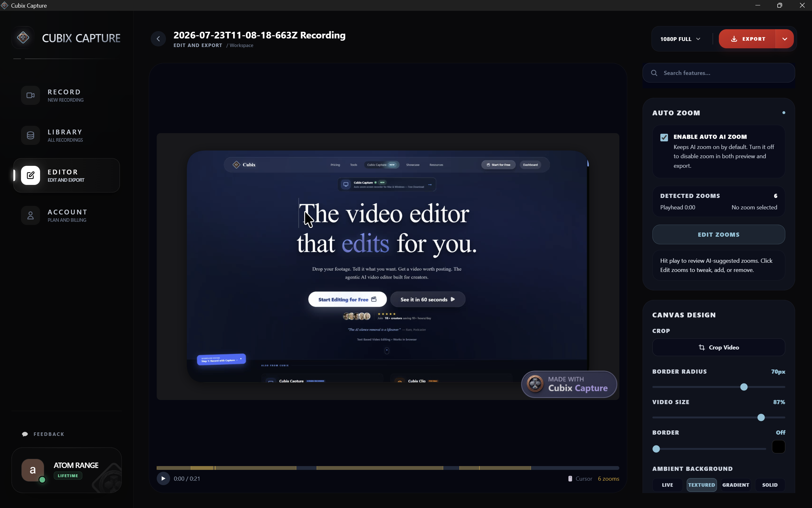Image resolution: width=812 pixels, height=508 pixels.
Task: Click the 6 zooms label
Action: (608, 478)
